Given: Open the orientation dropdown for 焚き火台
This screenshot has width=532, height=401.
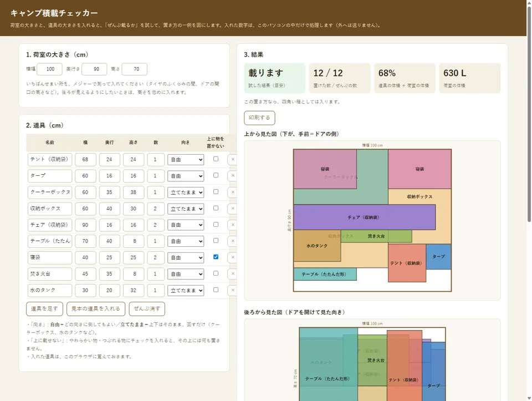Looking at the screenshot, I should tap(186, 274).
